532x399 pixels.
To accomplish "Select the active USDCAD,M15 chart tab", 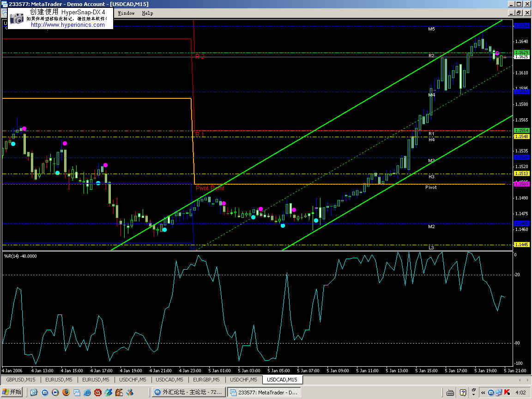I will [282, 380].
